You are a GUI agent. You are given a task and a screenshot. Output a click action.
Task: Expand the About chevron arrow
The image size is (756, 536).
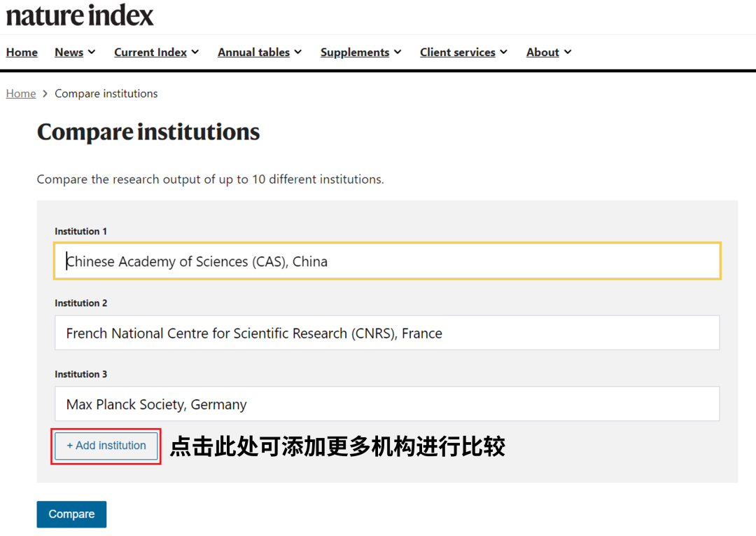568,52
